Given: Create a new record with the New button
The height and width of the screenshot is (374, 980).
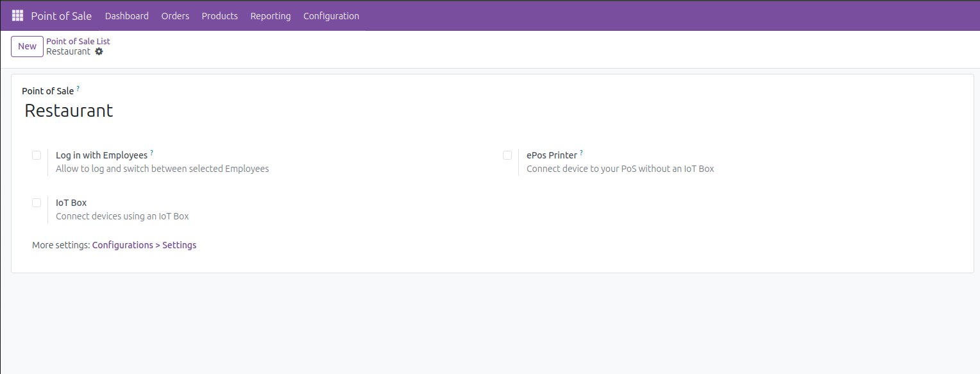Looking at the screenshot, I should tap(27, 46).
